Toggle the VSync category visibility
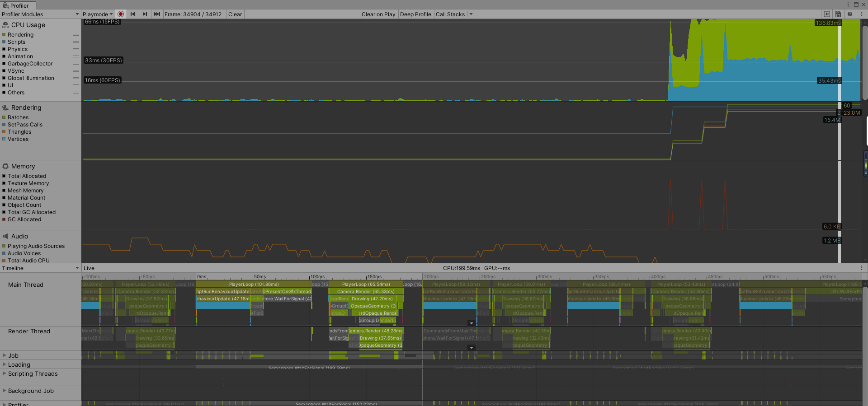868x406 pixels. click(x=4, y=71)
